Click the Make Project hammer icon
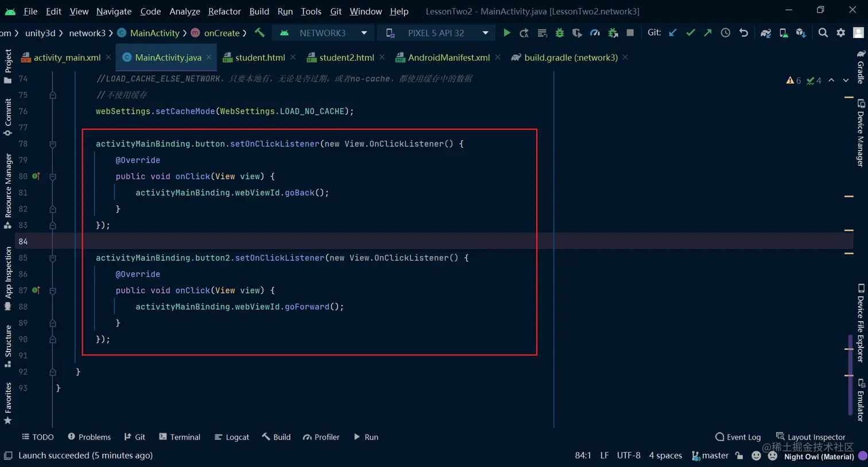 point(259,33)
